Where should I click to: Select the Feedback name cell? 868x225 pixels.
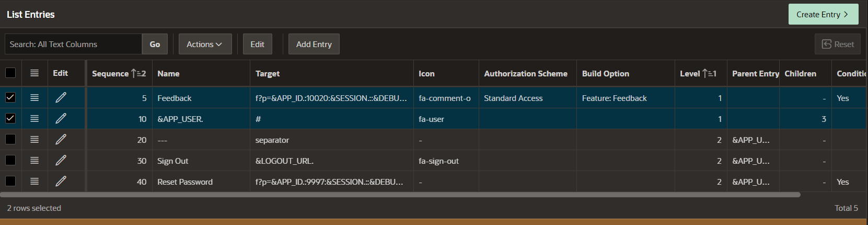click(201, 98)
